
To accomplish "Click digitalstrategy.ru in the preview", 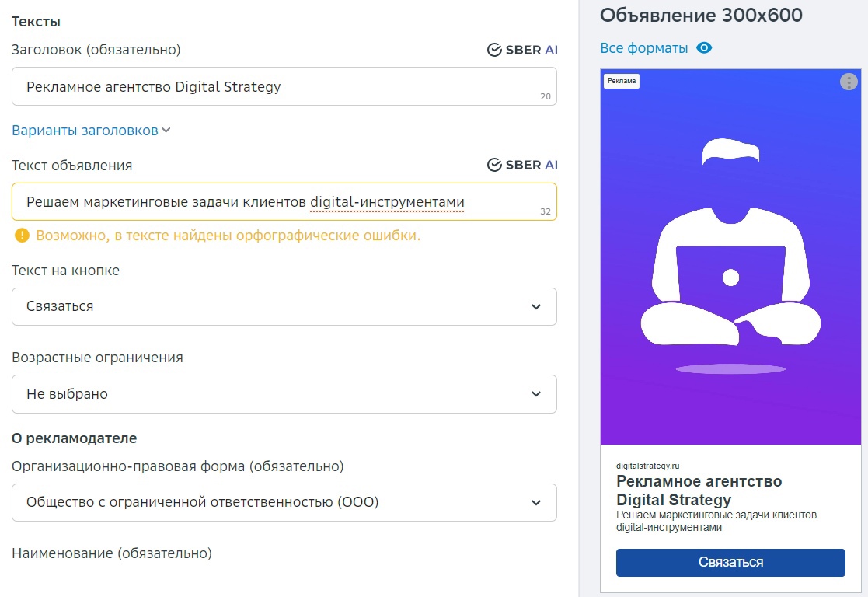I will tap(647, 466).
